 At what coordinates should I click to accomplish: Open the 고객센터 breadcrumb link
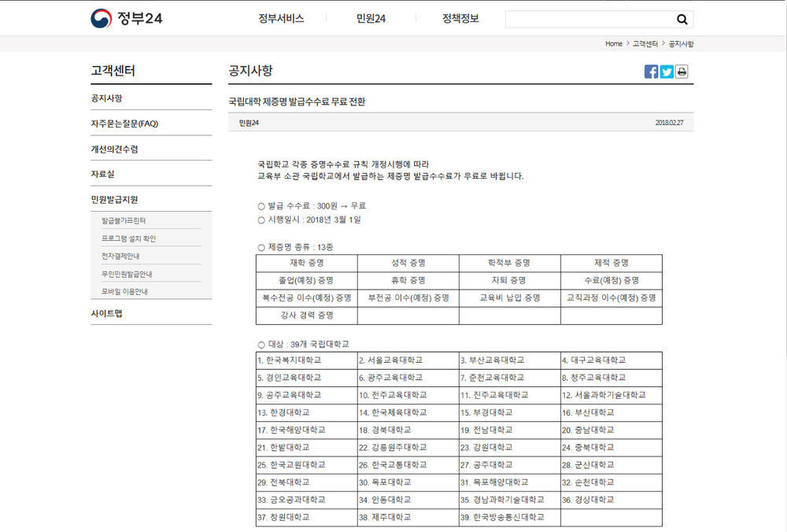tap(645, 43)
